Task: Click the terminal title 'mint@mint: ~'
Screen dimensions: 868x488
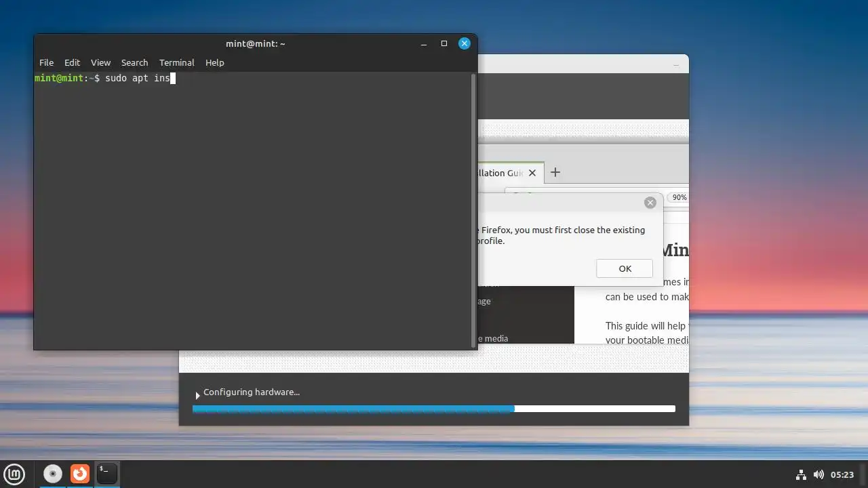Action: pos(256,43)
